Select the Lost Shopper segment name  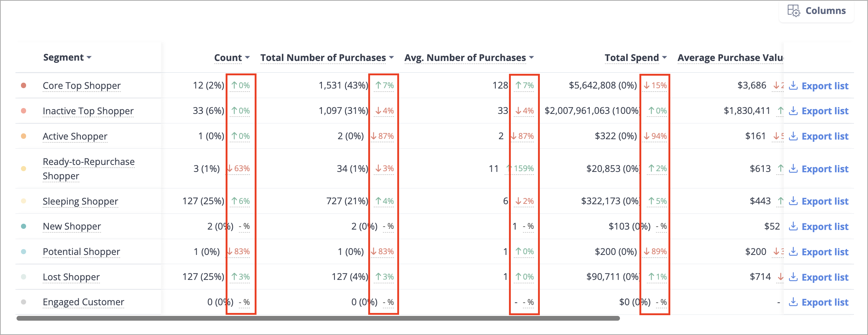pos(71,277)
